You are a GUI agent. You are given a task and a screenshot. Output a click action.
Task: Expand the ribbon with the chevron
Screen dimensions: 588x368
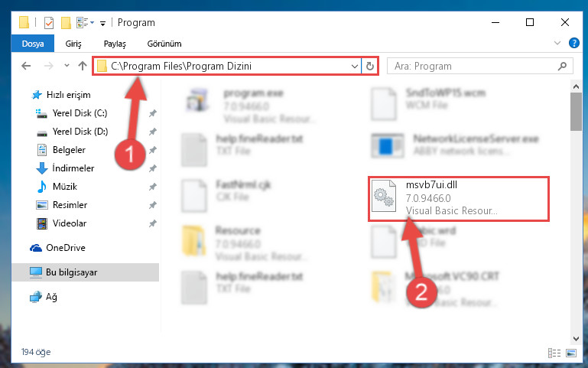pyautogui.click(x=557, y=43)
